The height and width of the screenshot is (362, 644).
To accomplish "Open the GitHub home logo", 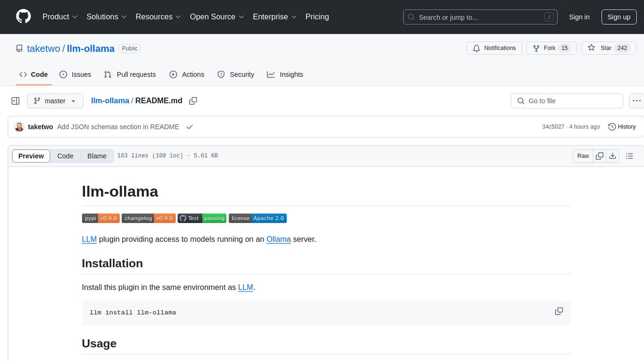I will click(x=23, y=17).
